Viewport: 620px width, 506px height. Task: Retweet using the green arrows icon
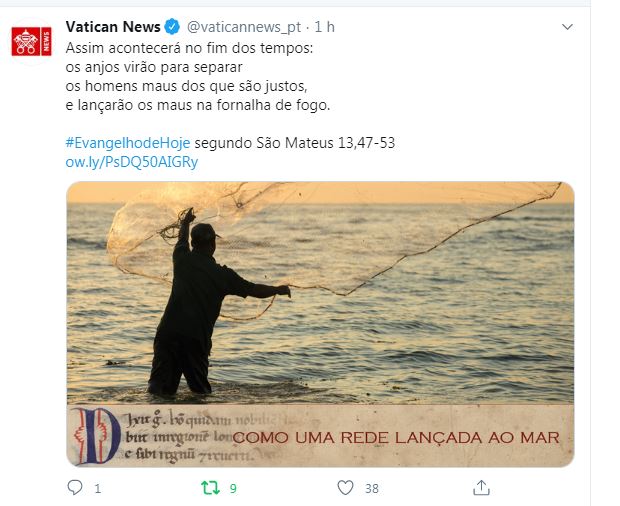click(210, 488)
